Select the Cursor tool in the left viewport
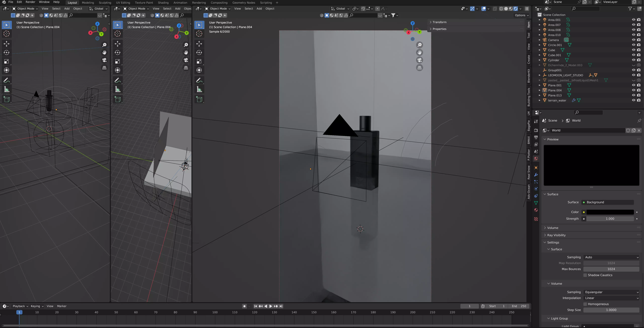The height and width of the screenshot is (328, 644). pyautogui.click(x=7, y=34)
